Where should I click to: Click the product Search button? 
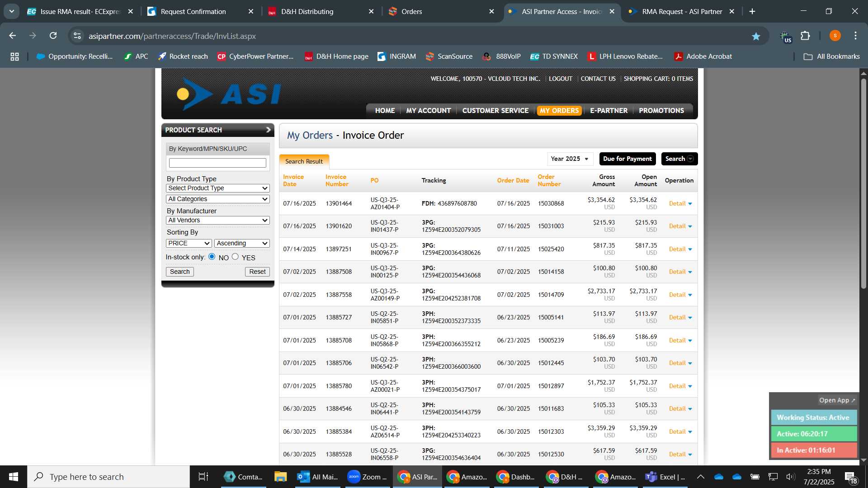pyautogui.click(x=179, y=272)
